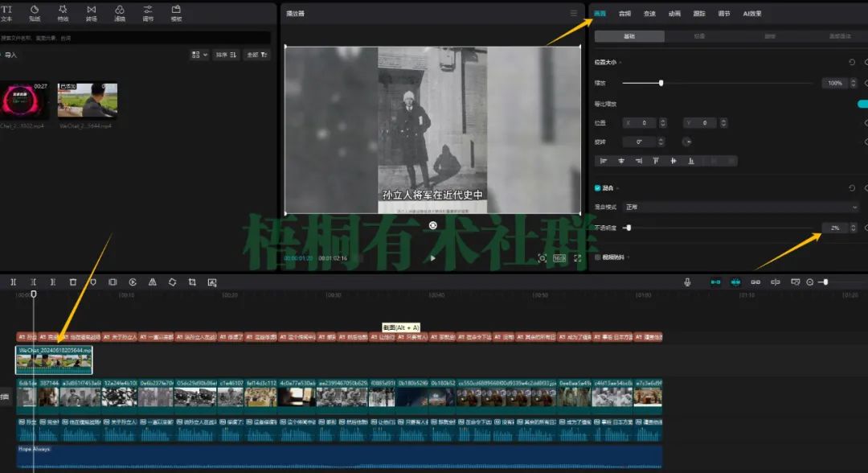Open the Effects (特效) panel
868x473 pixels.
pos(62,12)
